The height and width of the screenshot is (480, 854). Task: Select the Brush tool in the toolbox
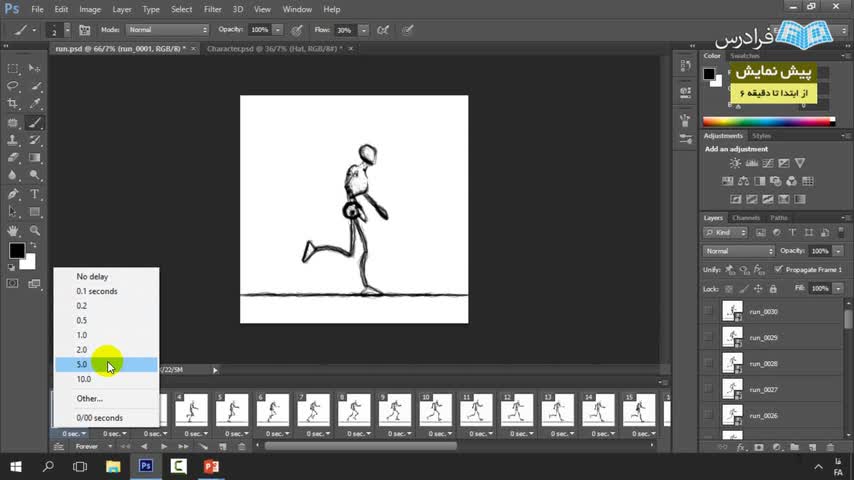click(x=34, y=123)
